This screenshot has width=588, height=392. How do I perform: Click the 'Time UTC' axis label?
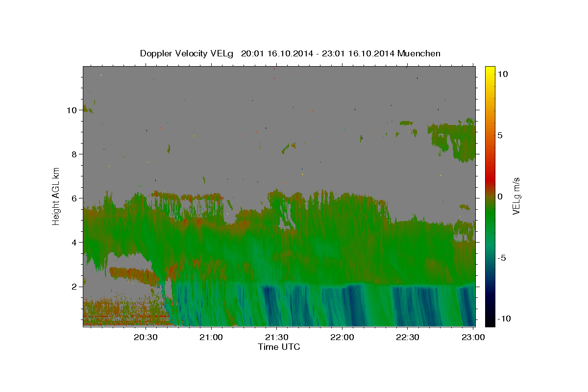click(279, 347)
